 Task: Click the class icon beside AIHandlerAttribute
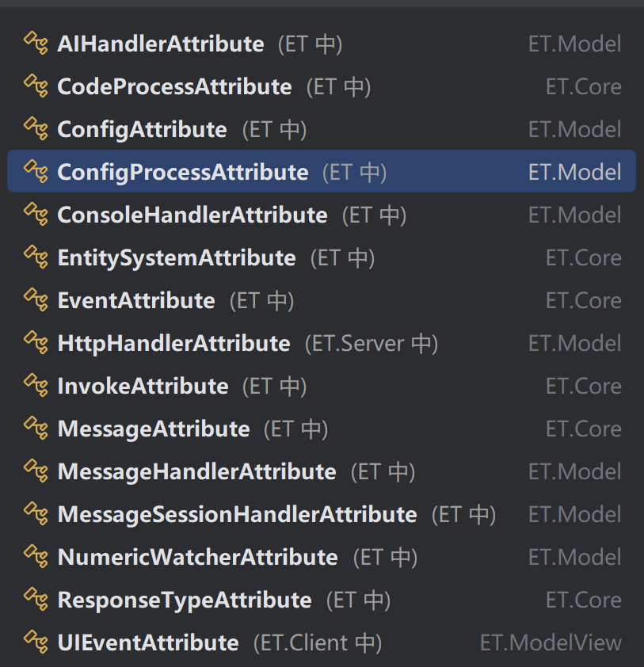36,44
